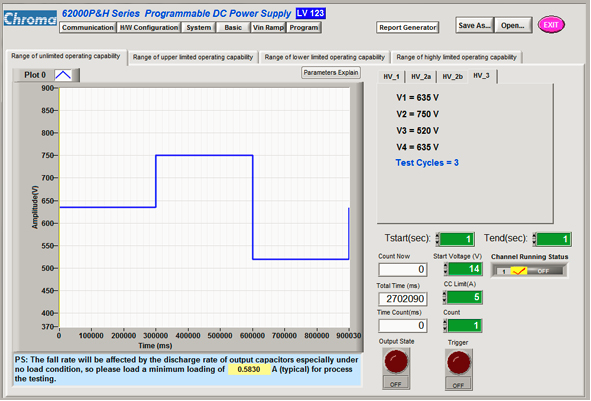The height and width of the screenshot is (401, 591).
Task: Click the Report Generator button
Action: 407,28
